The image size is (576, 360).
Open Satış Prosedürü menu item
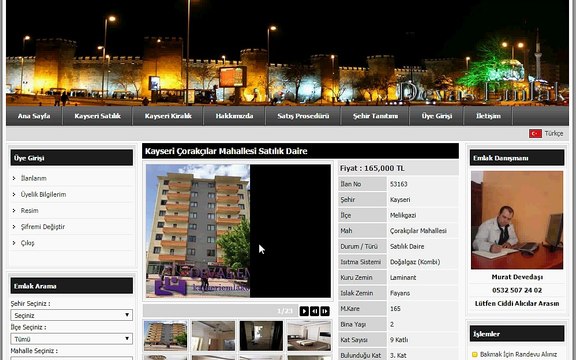303,116
